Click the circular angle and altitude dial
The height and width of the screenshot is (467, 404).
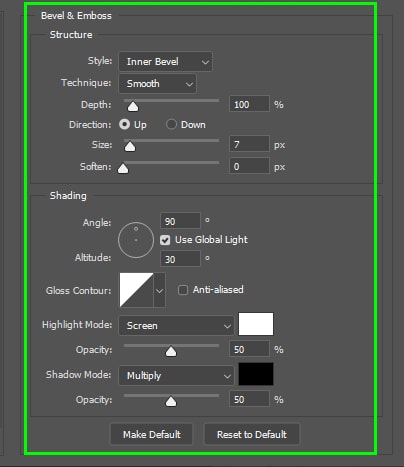pyautogui.click(x=136, y=240)
